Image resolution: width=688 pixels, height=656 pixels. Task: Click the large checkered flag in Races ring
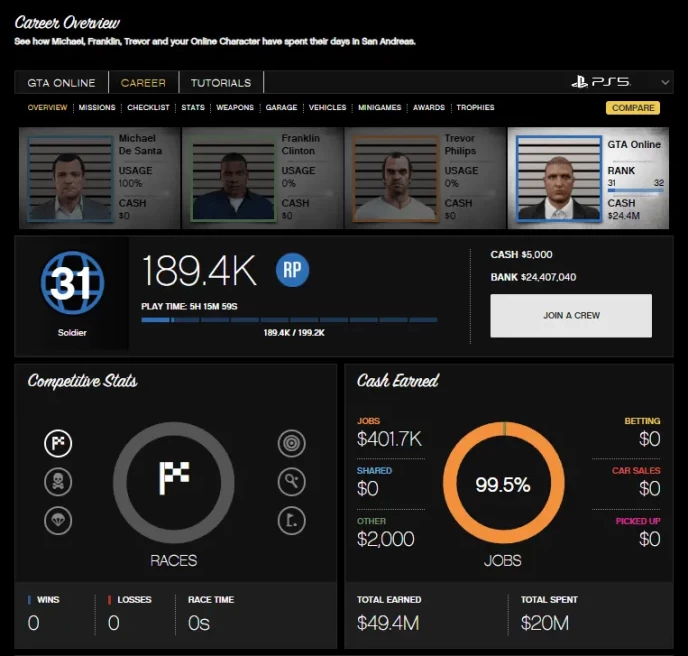174,478
